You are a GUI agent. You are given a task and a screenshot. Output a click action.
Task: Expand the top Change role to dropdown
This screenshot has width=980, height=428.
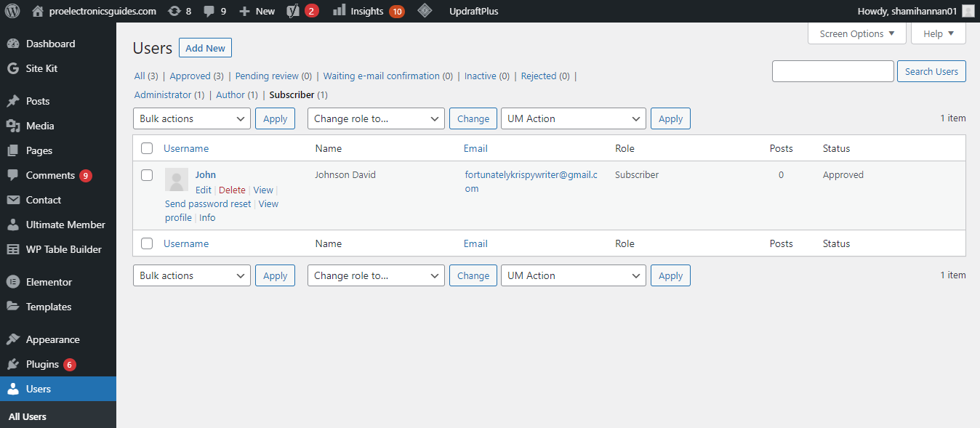pyautogui.click(x=376, y=118)
